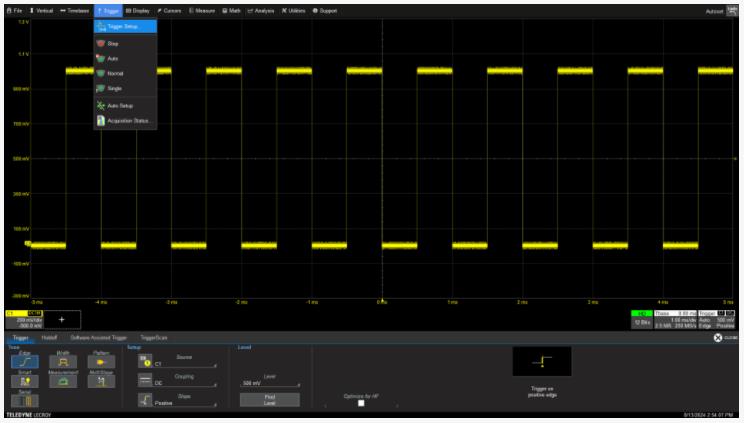This screenshot has width=744, height=423.
Task: Set trigger mode to Auto
Action: click(x=113, y=59)
